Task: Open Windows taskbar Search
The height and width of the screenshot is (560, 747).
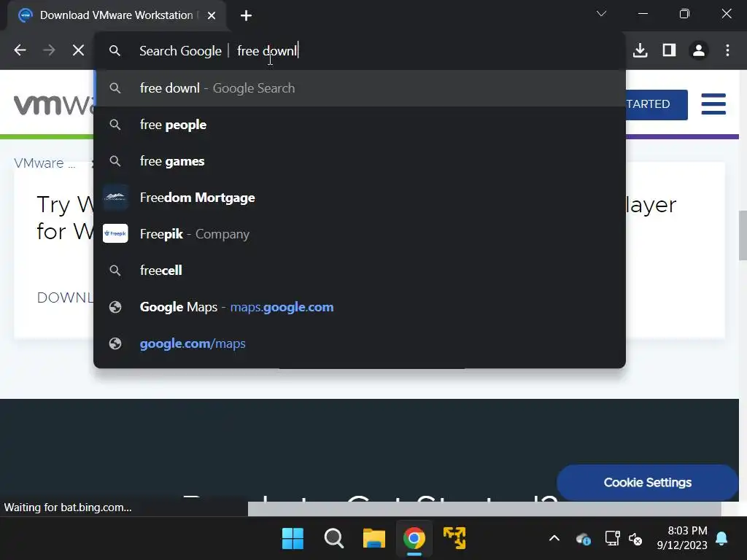Action: click(x=333, y=539)
